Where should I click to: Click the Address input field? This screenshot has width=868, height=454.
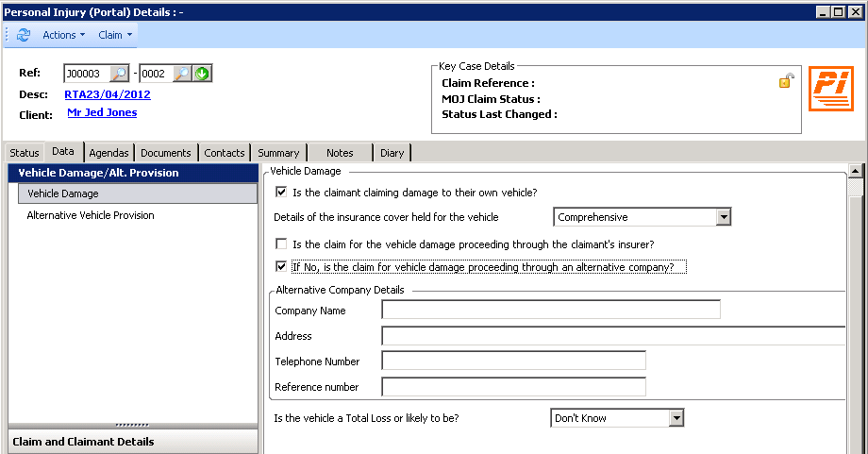(613, 336)
